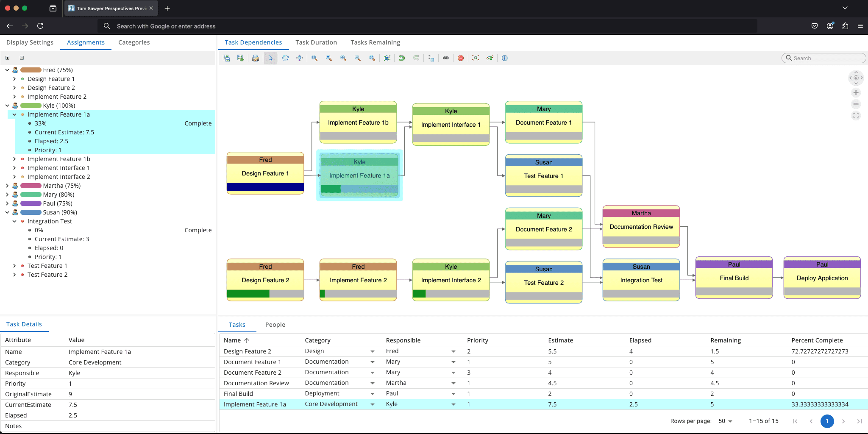Screen dimensions: 868x434
Task: Run the graph Layout icon
Action: click(x=387, y=58)
